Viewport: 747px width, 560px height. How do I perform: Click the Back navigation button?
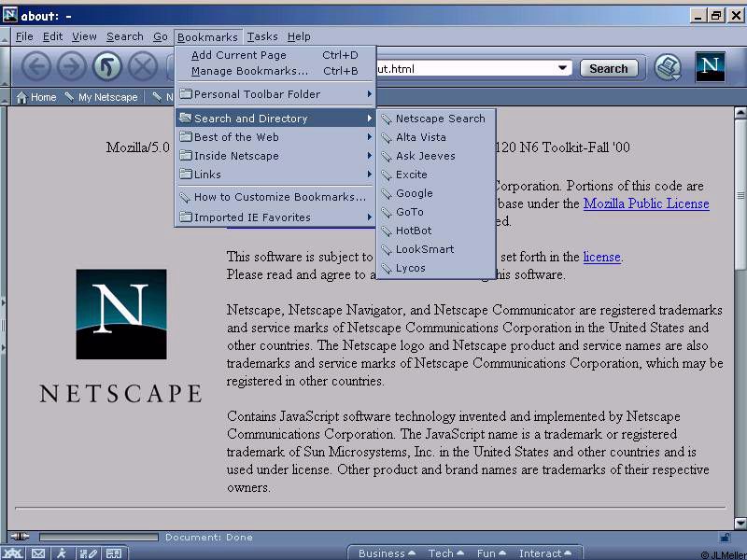tap(36, 66)
